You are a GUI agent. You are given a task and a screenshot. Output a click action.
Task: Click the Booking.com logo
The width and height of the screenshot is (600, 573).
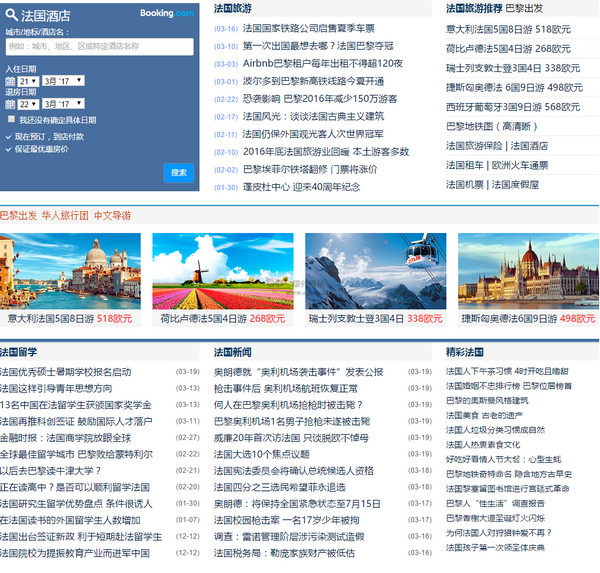(167, 13)
